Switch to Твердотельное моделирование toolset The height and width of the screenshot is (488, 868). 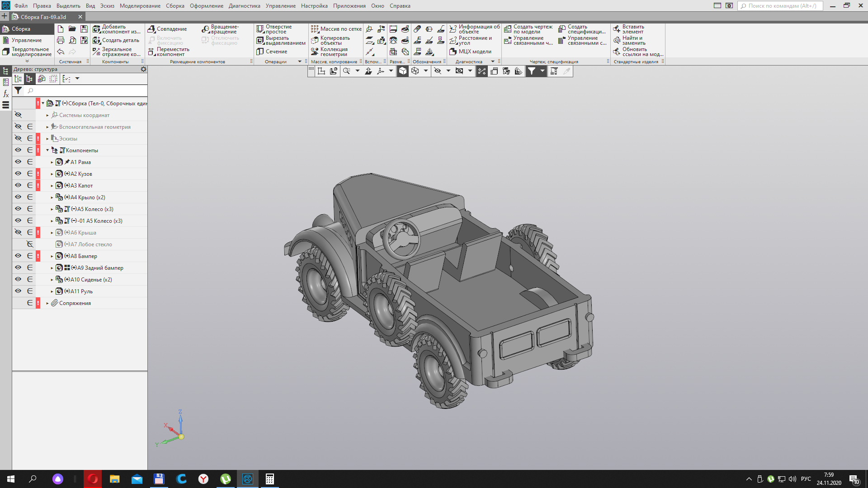pyautogui.click(x=27, y=52)
